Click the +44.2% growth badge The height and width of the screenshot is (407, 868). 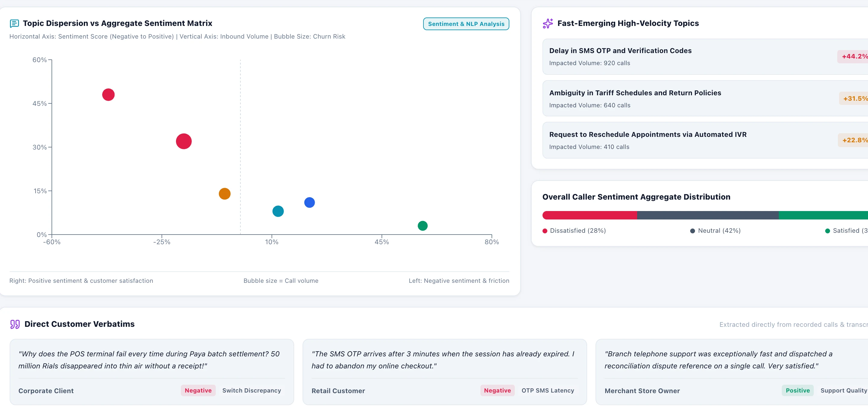point(853,56)
